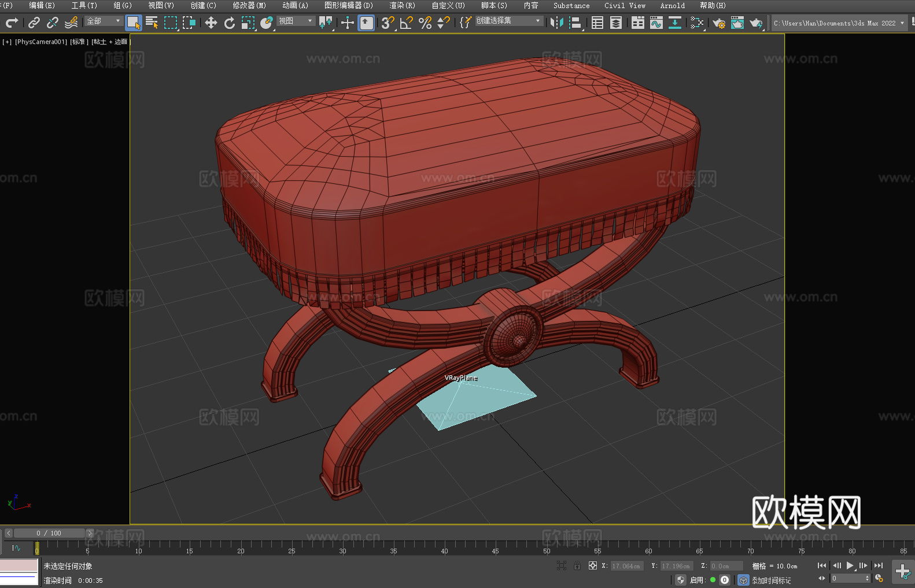Open the Mini Curve Editor icon
This screenshot has height=588, width=915.
click(16, 548)
